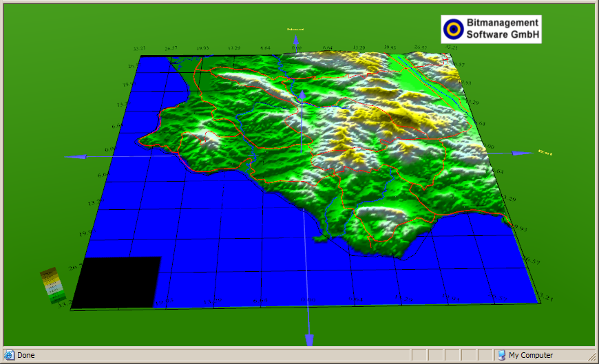Image resolution: width=599 pixels, height=364 pixels.
Task: Click the black rectangle on the map corner
Action: pyautogui.click(x=116, y=282)
